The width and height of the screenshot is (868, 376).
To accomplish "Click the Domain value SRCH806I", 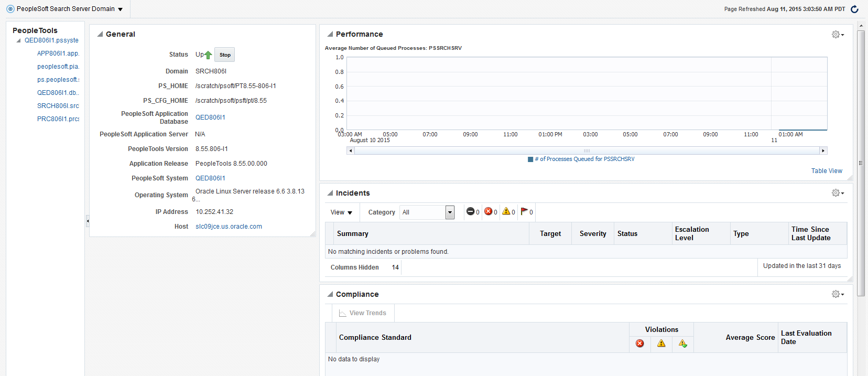I will click(211, 71).
